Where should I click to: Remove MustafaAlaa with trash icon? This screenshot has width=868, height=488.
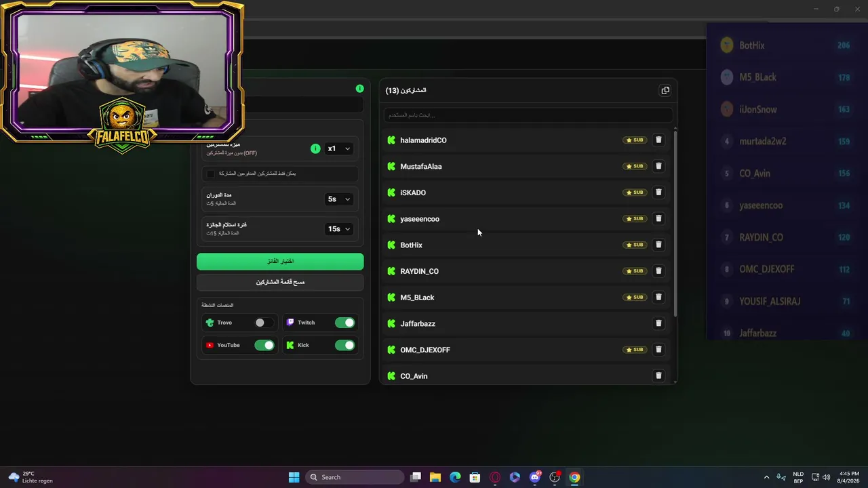coord(658,166)
